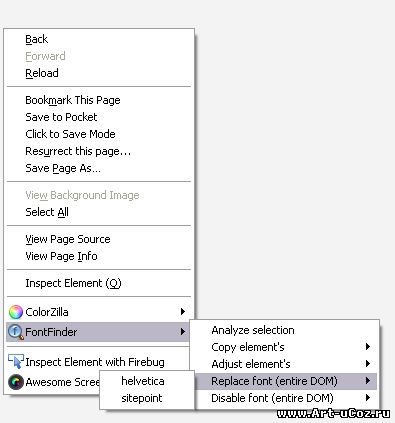The width and height of the screenshot is (395, 423).
Task: Expand the Copy element's submenu arrow
Action: click(x=368, y=347)
